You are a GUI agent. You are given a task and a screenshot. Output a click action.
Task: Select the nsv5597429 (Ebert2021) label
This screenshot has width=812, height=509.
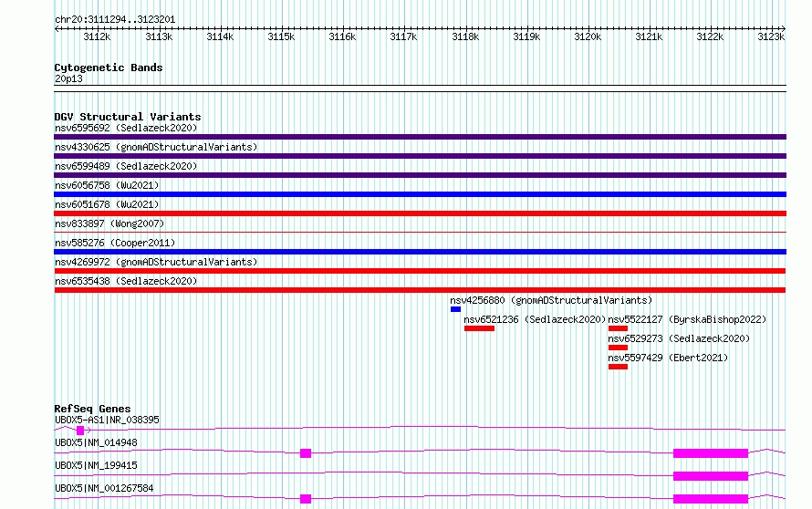(668, 358)
